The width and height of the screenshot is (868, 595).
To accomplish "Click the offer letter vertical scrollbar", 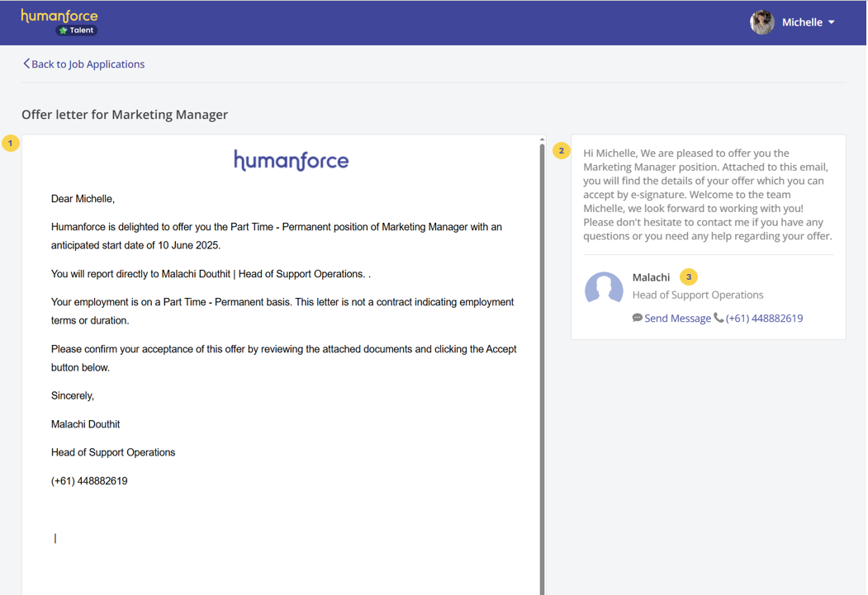I will click(542, 363).
